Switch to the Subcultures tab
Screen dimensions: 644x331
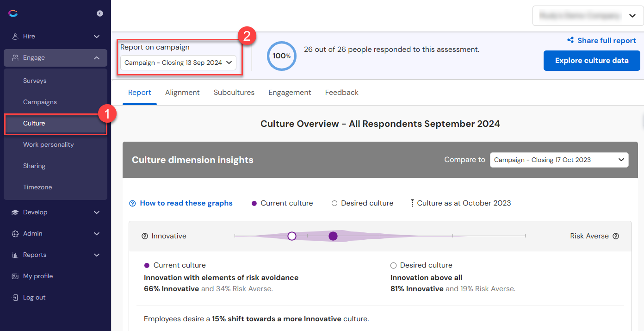pyautogui.click(x=234, y=93)
